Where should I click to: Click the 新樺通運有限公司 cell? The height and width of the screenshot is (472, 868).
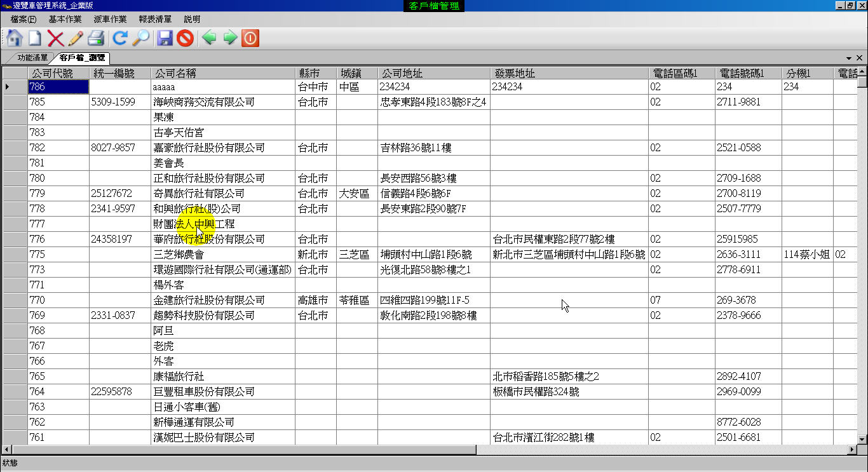(223, 422)
